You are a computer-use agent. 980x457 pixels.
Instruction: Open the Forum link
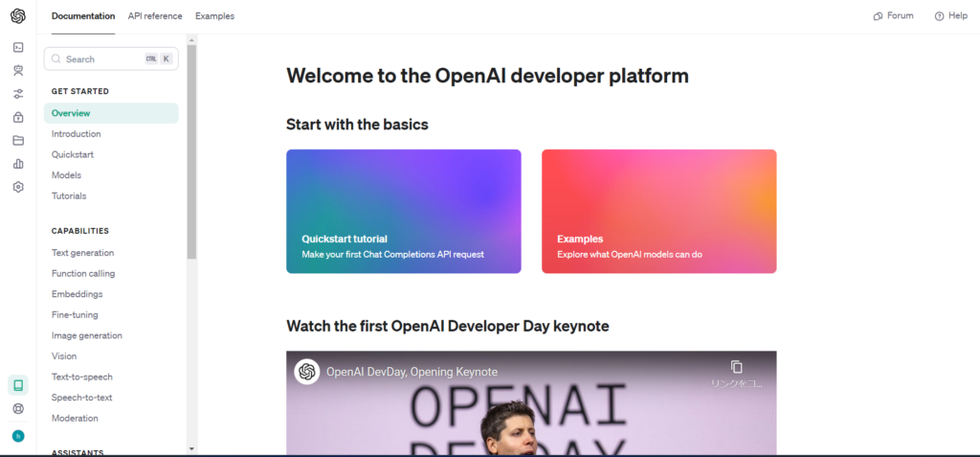[893, 15]
